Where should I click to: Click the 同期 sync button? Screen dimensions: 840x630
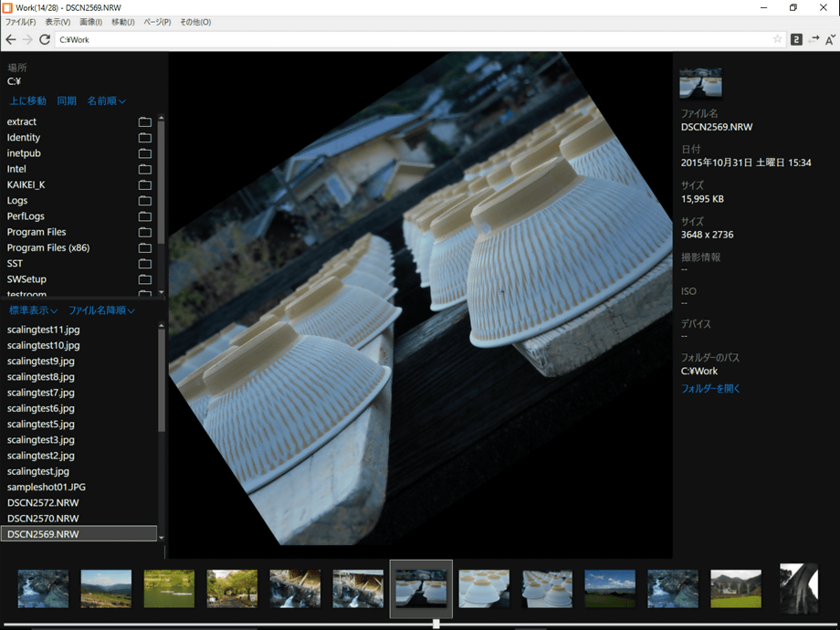coord(67,100)
